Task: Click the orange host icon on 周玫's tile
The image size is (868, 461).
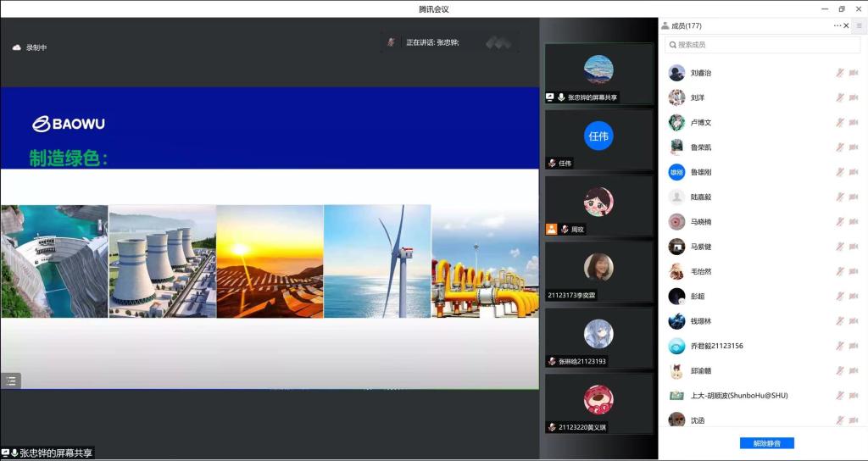Action: [551, 229]
